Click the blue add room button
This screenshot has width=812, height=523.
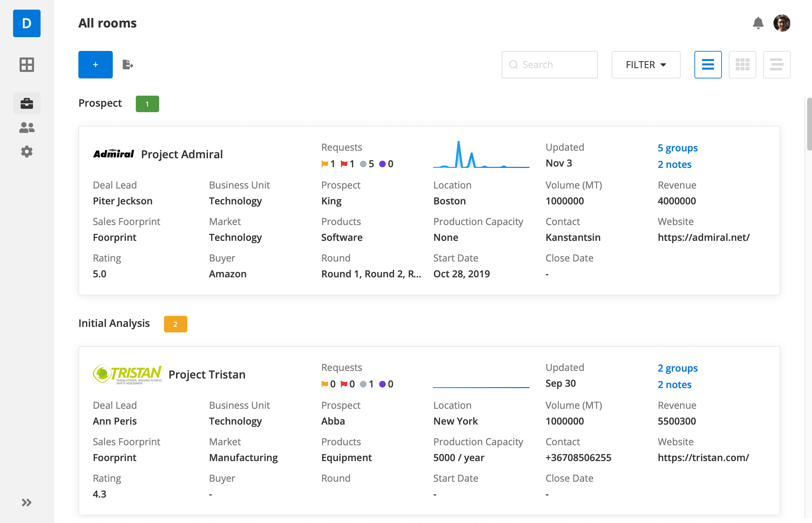tap(96, 65)
